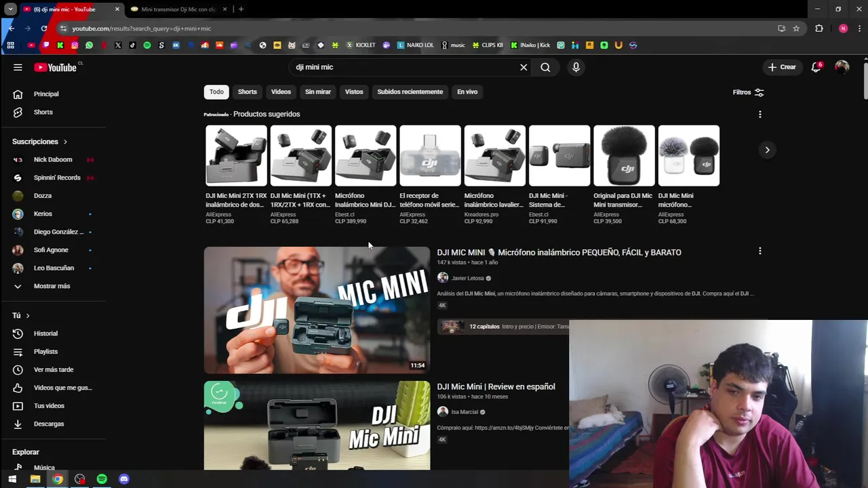Open the KICKLET bookmark
Screen dimensions: 868x488
361,45
